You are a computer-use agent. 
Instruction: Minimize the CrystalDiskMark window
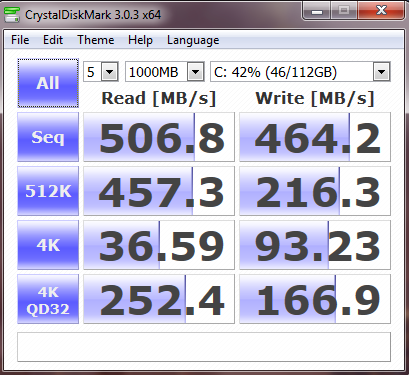pos(317,11)
